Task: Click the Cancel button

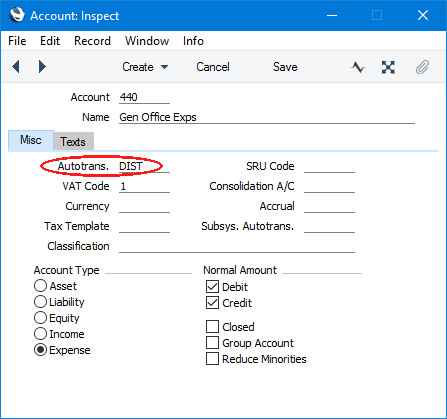Action: pos(213,67)
